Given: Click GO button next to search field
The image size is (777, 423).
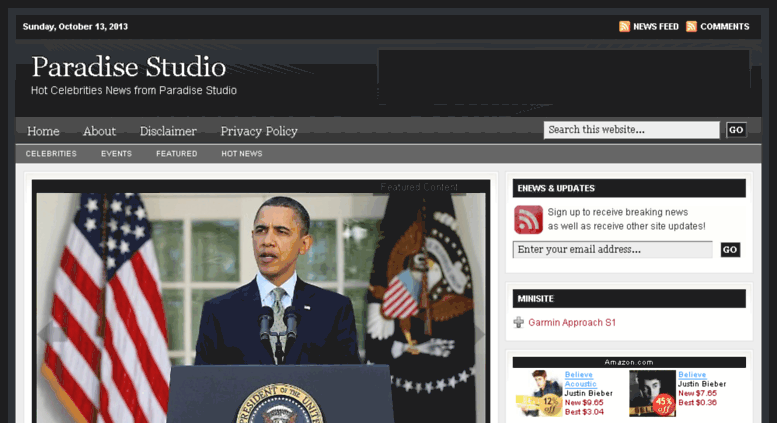Looking at the screenshot, I should 736,130.
